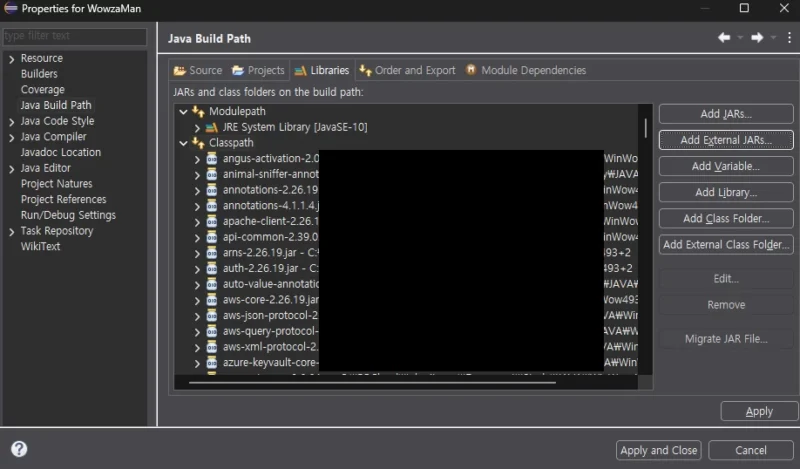Expand the Resource category in sidebar
Screen dimensions: 800x469
11,59
